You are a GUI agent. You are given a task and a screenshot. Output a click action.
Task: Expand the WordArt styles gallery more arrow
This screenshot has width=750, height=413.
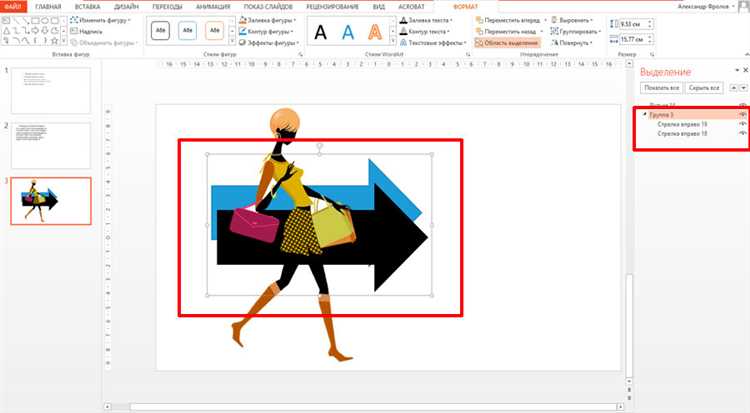393,42
